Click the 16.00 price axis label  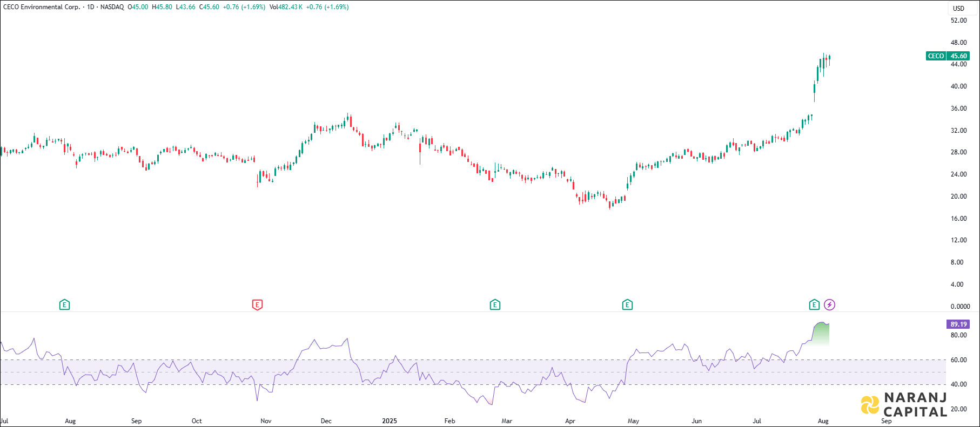coord(959,219)
